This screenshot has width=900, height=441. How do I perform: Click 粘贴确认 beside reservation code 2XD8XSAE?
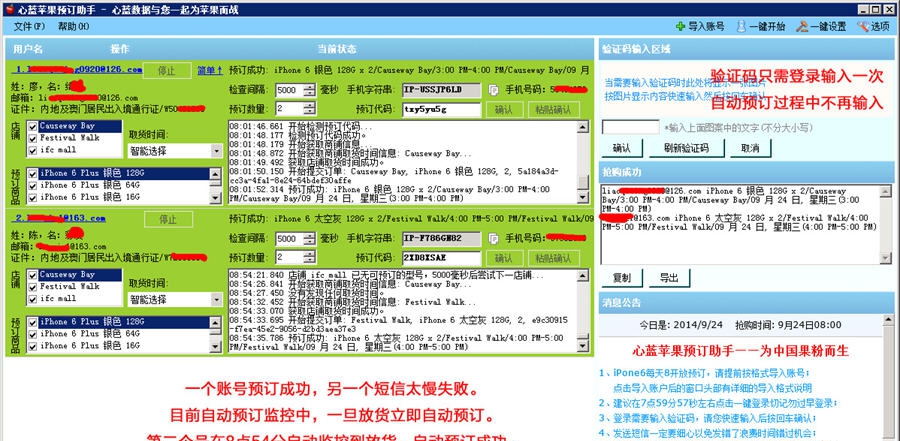click(x=553, y=258)
